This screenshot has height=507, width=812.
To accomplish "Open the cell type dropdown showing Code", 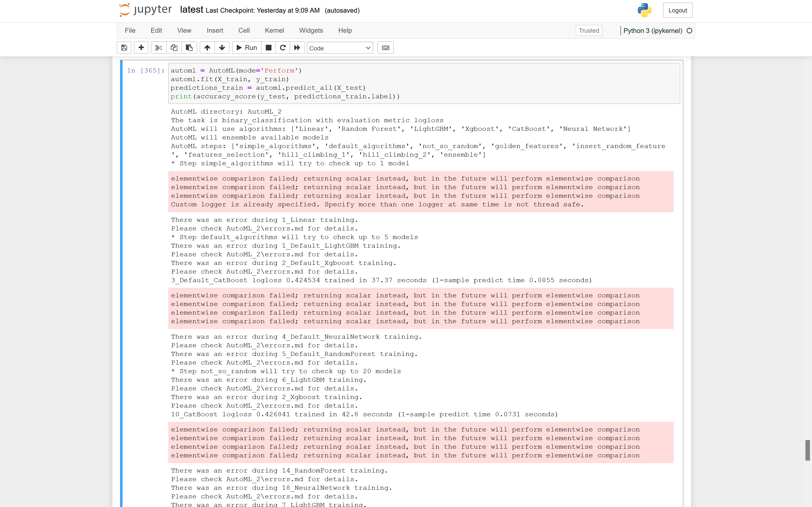I will click(x=340, y=48).
